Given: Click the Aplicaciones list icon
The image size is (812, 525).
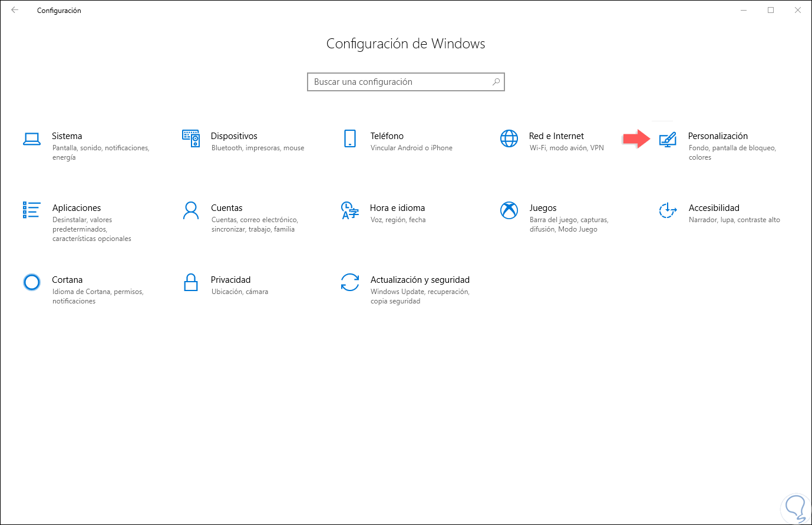Looking at the screenshot, I should [x=32, y=210].
